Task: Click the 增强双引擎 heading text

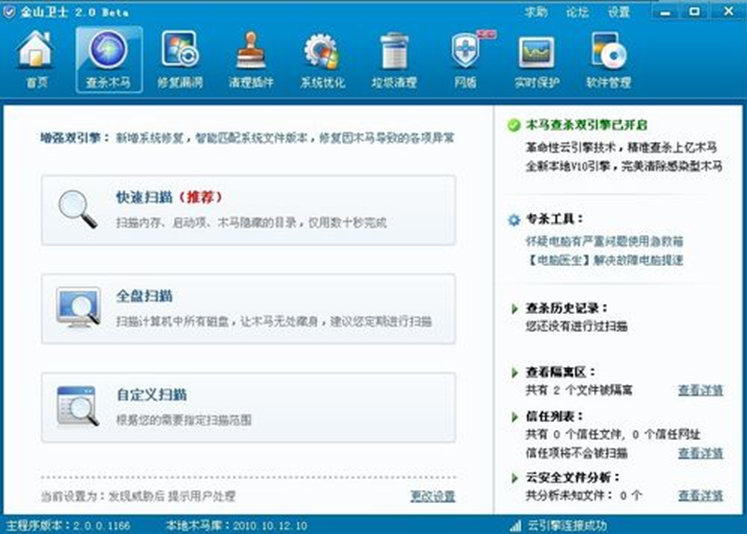Action: 75,138
